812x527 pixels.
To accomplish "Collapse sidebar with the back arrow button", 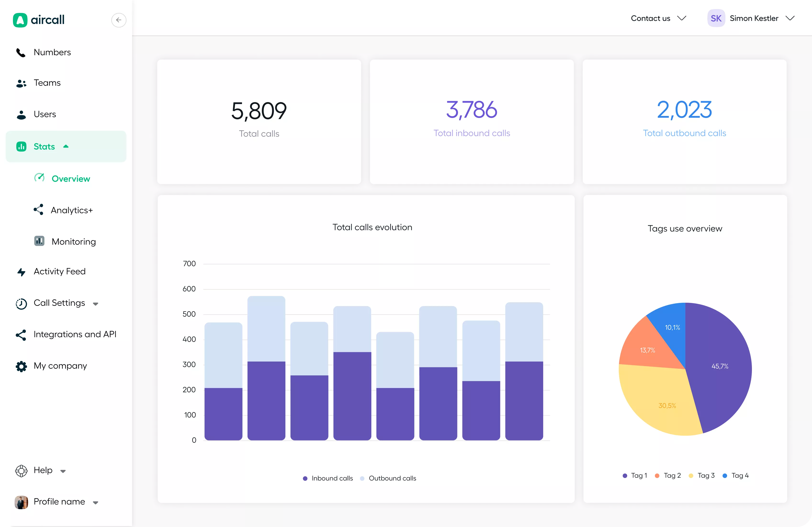I will tap(118, 20).
